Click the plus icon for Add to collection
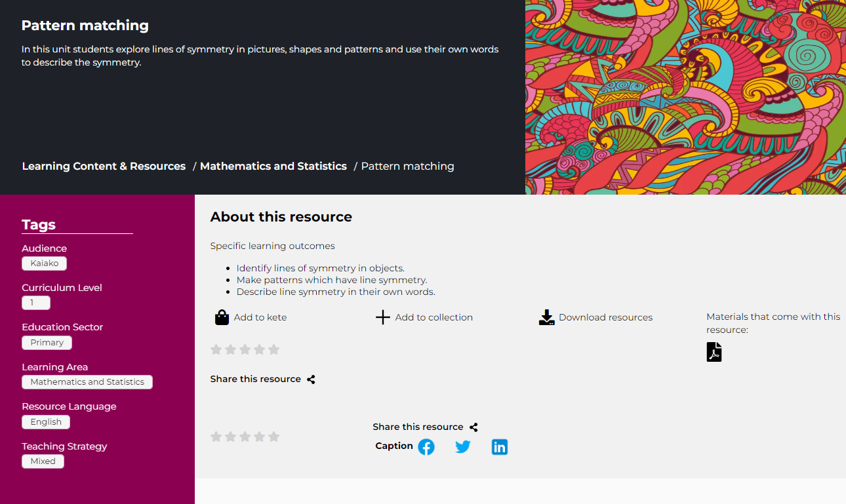 (382, 317)
